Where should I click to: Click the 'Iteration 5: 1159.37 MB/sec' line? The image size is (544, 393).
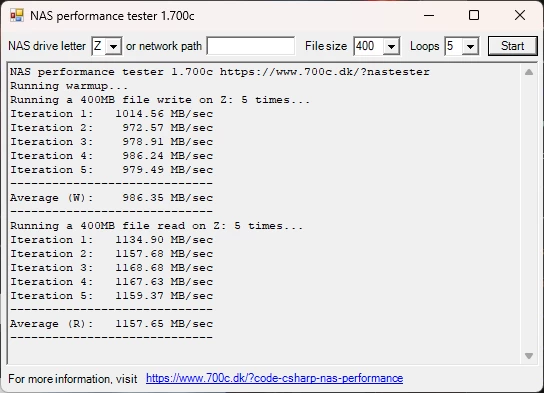point(111,296)
